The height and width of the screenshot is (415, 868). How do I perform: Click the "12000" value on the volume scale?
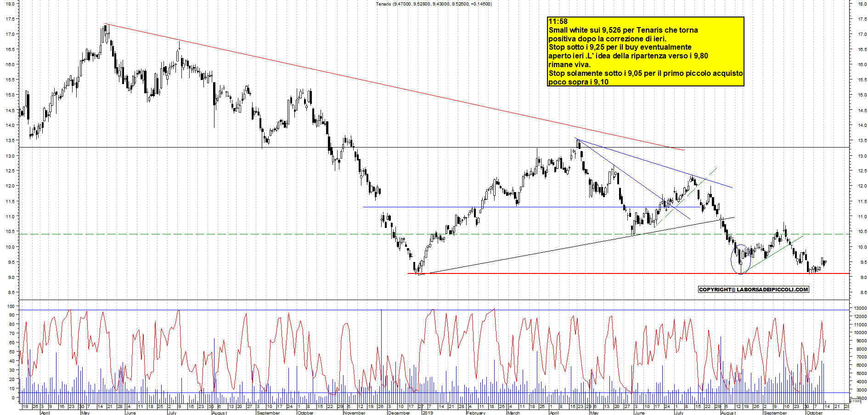point(860,316)
